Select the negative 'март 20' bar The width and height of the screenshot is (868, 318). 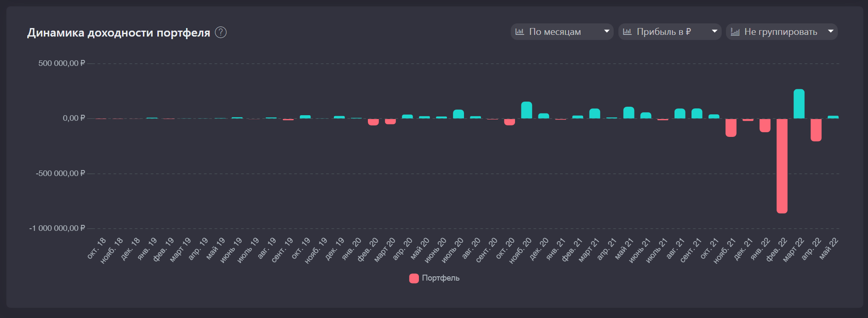[x=390, y=122]
